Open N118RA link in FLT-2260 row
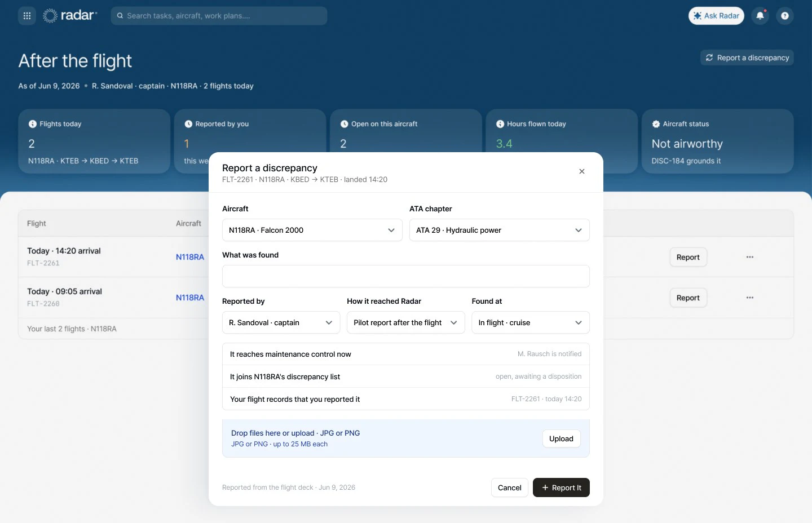Screen dimensions: 812x523 pyautogui.click(x=190, y=298)
